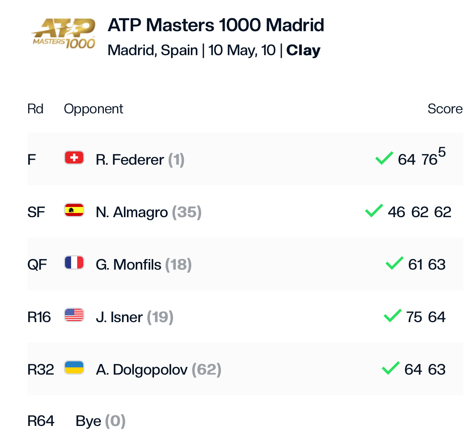This screenshot has height=448, width=476.
Task: Click the green checkmark in Almagro row
Action: tap(374, 210)
